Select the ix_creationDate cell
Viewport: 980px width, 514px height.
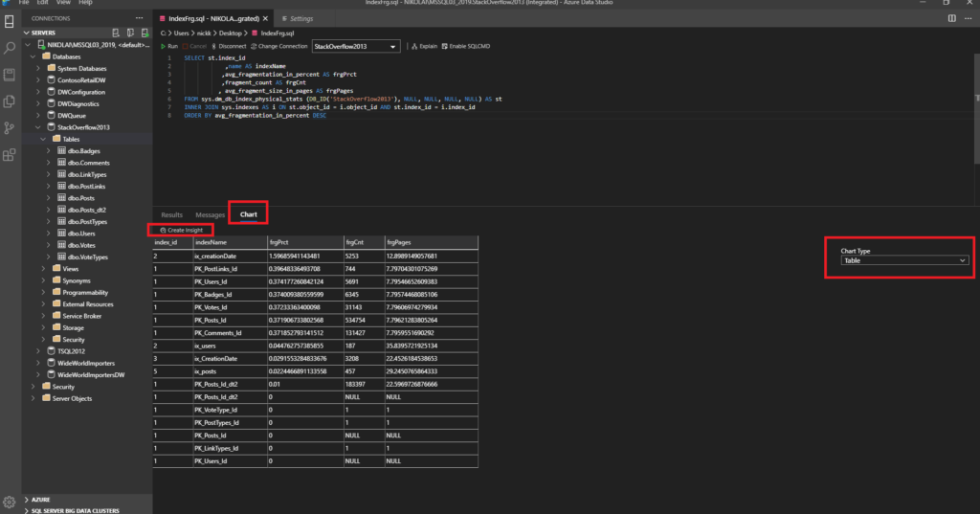pos(230,257)
